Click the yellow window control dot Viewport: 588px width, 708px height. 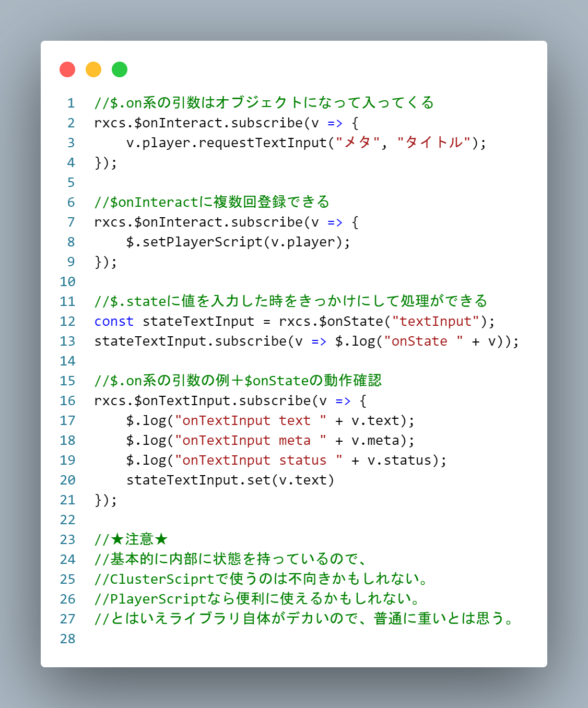point(93,69)
